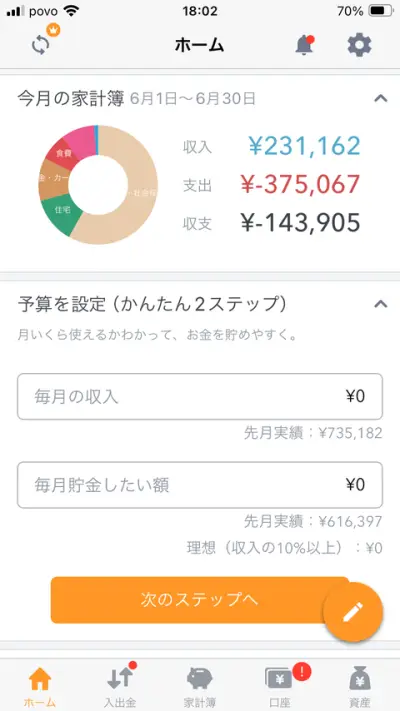
Task: Tap the 次のステップへ button
Action: (x=200, y=600)
